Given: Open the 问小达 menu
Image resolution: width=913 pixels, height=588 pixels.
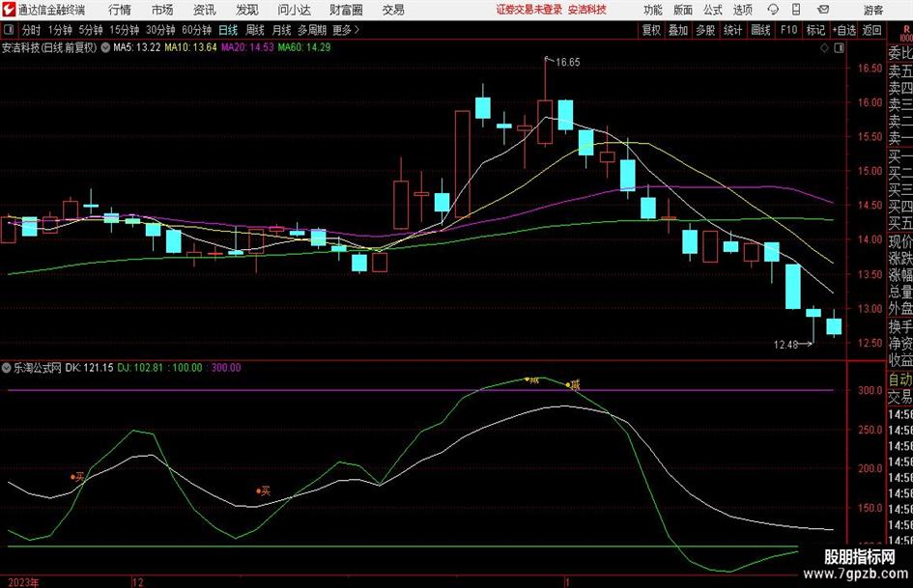Looking at the screenshot, I should 295,10.
